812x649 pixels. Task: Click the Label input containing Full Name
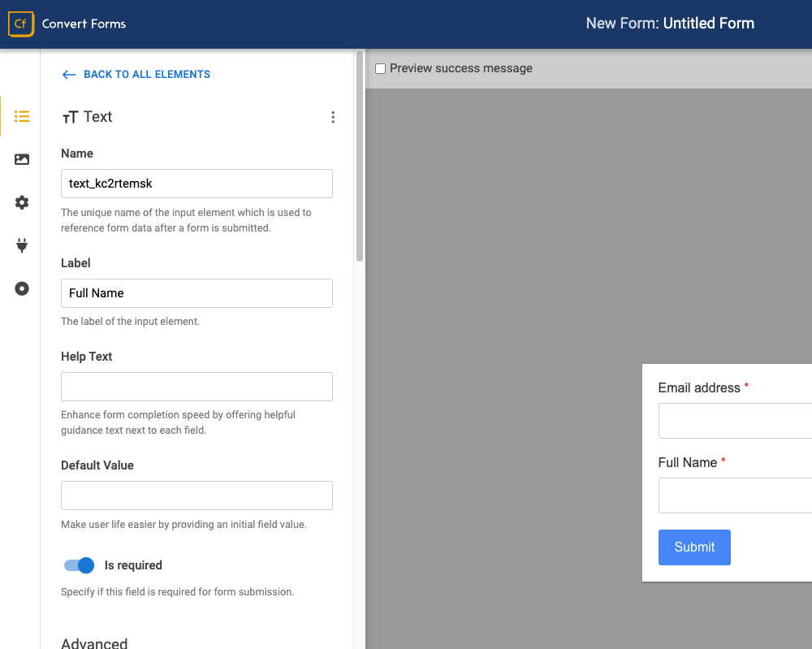[x=197, y=293]
